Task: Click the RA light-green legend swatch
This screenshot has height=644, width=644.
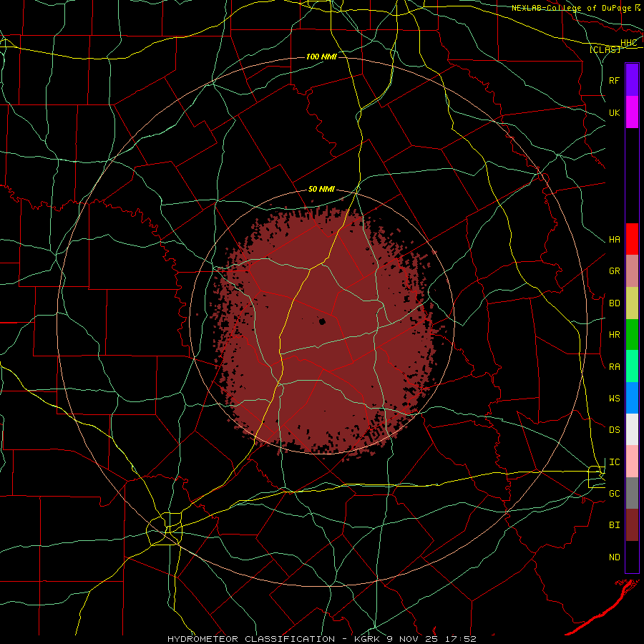Action: click(x=632, y=366)
